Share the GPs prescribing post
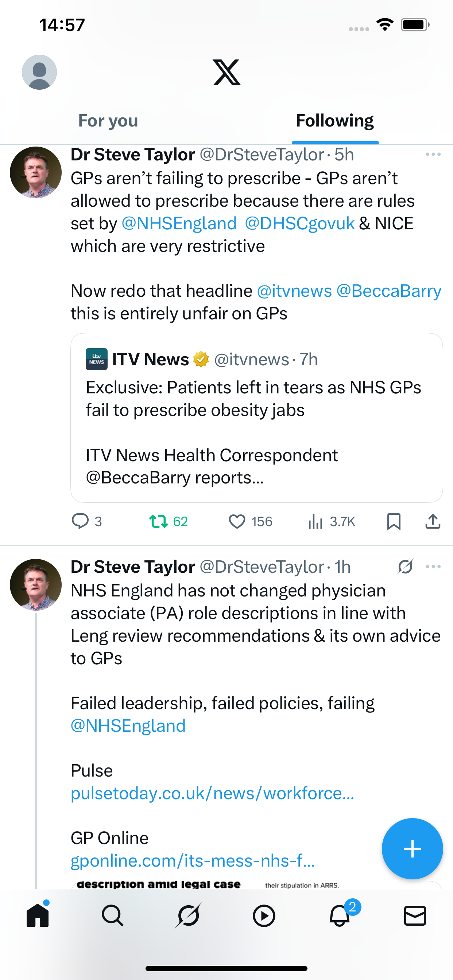This screenshot has height=980, width=453. tap(433, 521)
